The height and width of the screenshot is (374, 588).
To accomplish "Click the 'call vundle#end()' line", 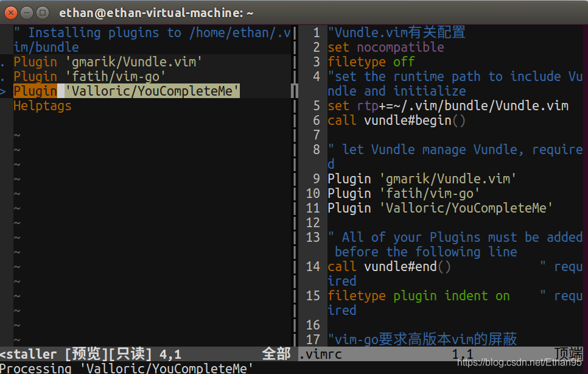I will 389,267.
